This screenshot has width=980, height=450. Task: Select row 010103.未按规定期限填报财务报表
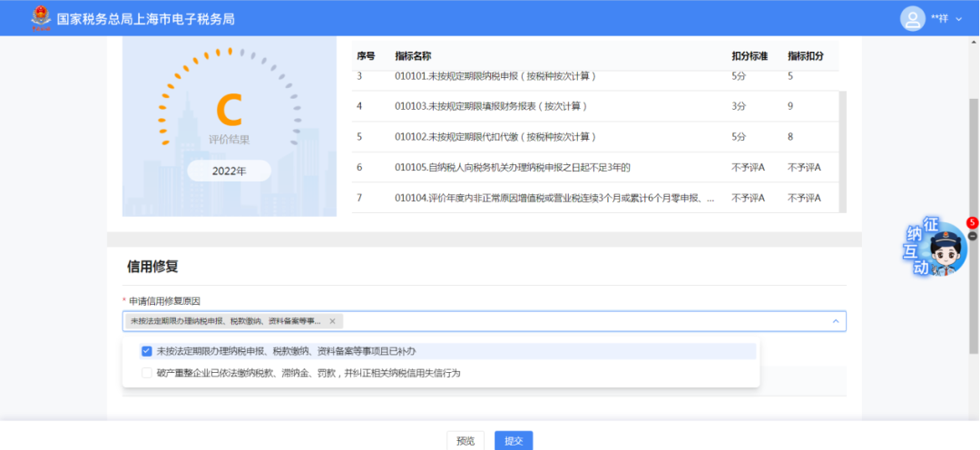[x=595, y=106]
